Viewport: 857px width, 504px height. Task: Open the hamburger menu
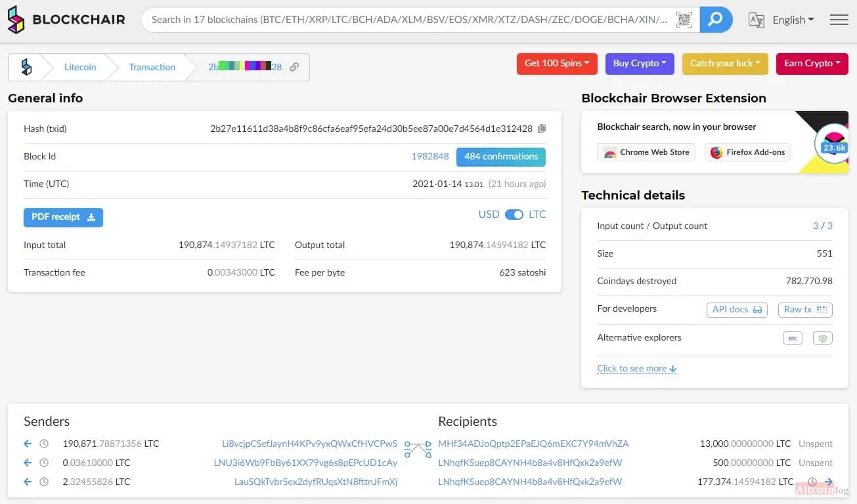click(839, 20)
